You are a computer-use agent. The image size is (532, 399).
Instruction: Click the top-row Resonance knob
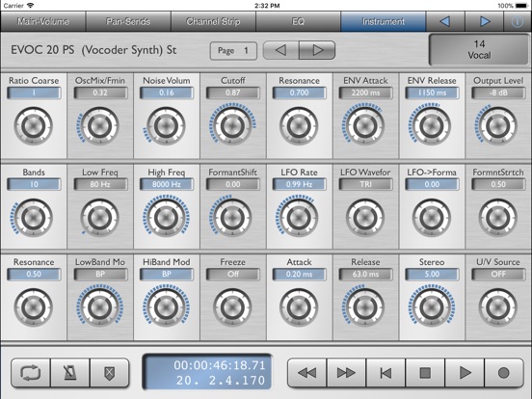(x=299, y=126)
